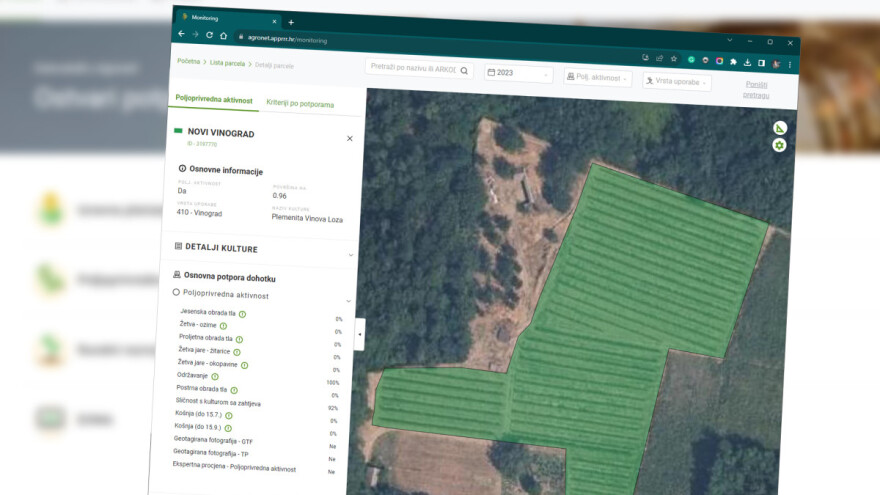Open the Vrsta uporabe filter dropdown
Viewport: 880px width, 495px height.
click(x=676, y=82)
